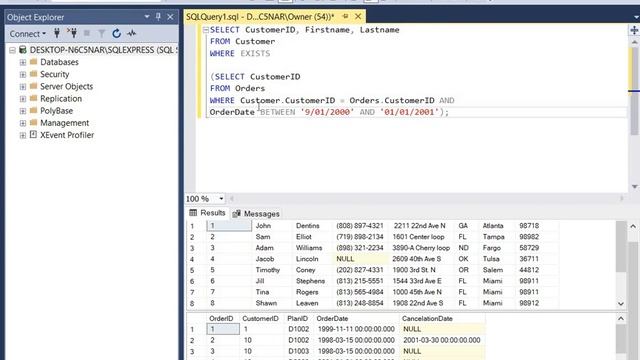640x360 pixels.
Task: Click the editor horizontal scroll left arrow
Action: pyautogui.click(x=231, y=199)
